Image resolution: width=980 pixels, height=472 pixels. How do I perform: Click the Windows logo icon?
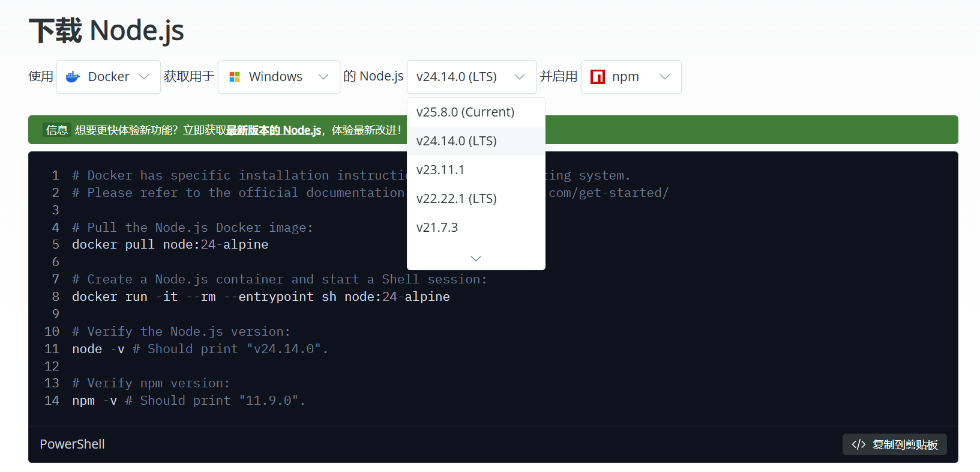[235, 77]
